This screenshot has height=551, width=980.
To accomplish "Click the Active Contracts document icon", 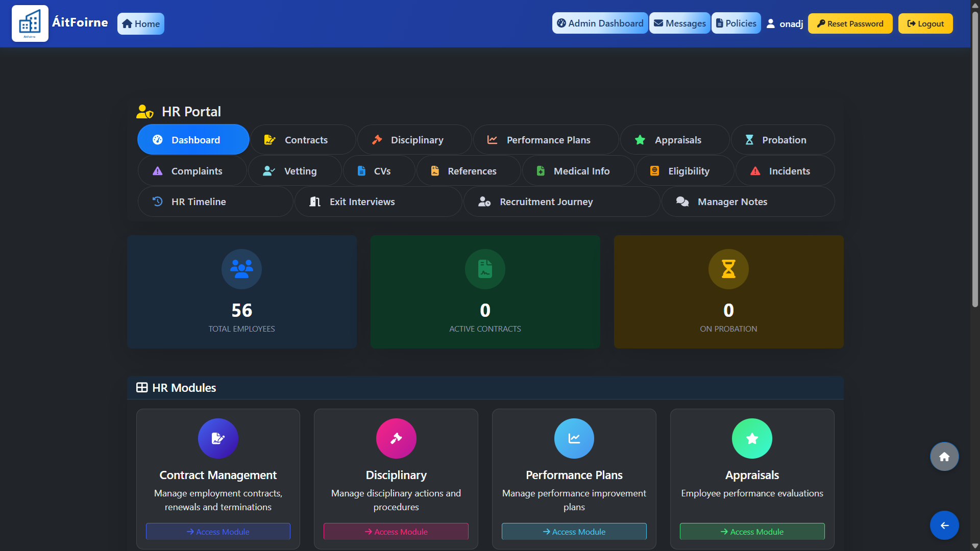I will 485,269.
